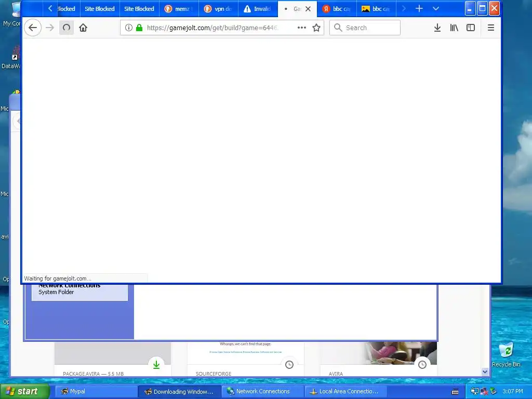
Task: List all tabs dropdown arrow
Action: coord(436,9)
